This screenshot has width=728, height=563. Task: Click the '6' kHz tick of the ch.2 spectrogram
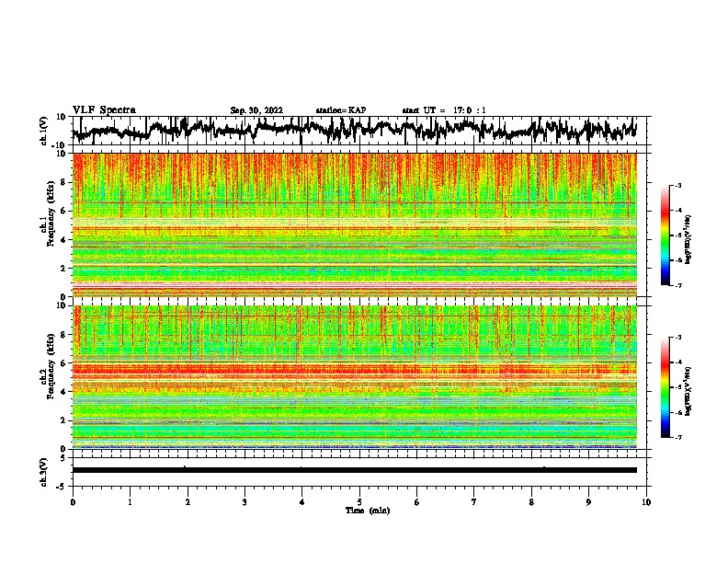click(64, 363)
